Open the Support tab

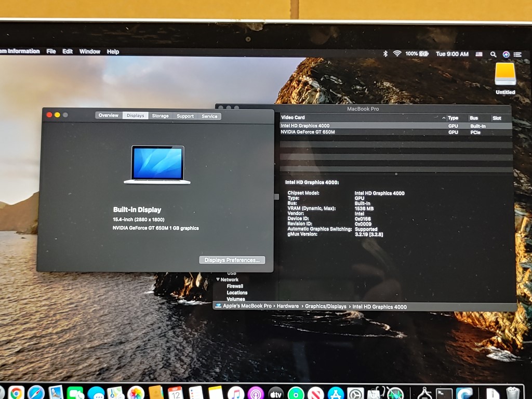pyautogui.click(x=185, y=116)
